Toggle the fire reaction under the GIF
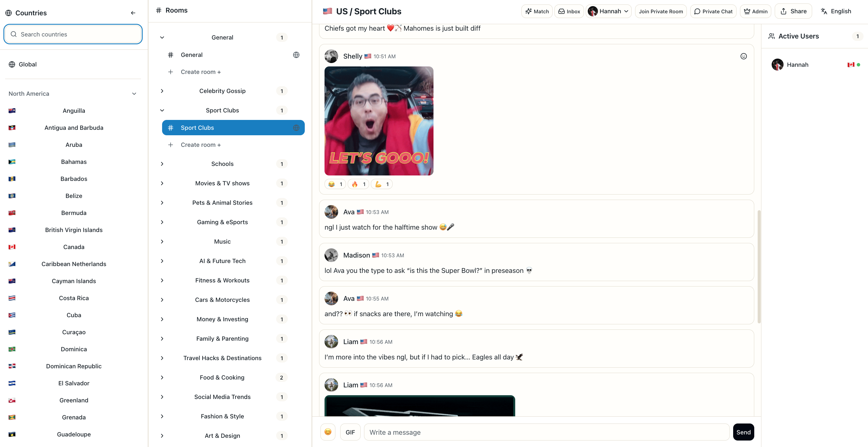868x447 pixels. coord(358,184)
